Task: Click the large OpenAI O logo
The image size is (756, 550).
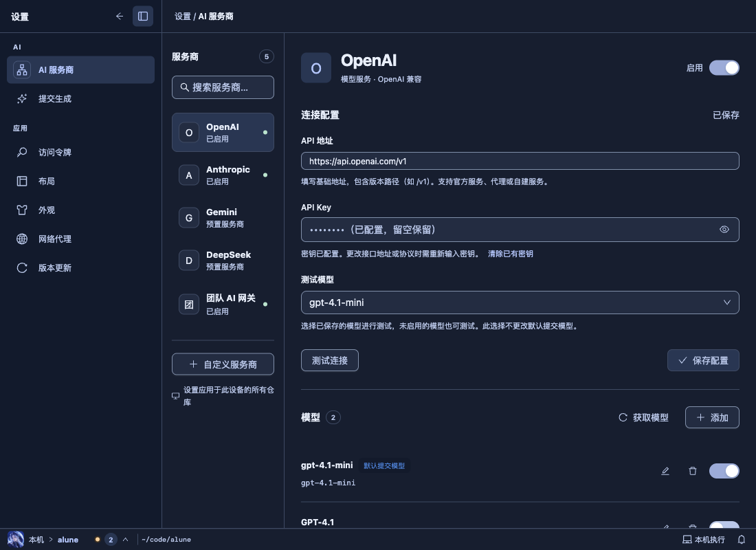Action: [316, 68]
